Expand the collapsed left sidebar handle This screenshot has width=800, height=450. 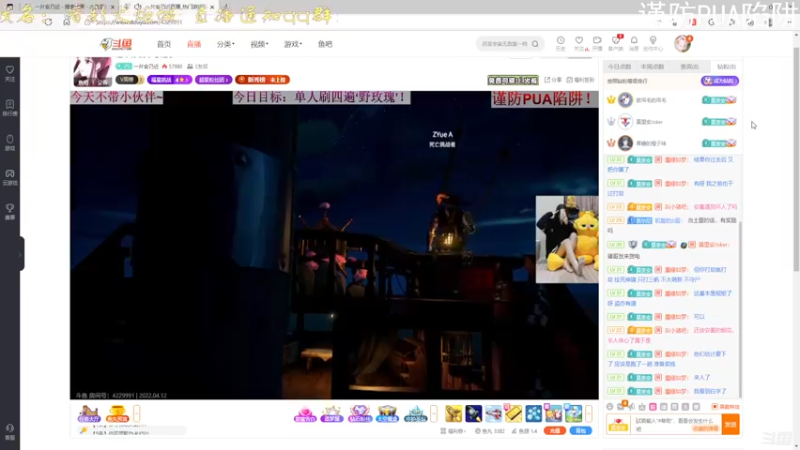(20, 254)
